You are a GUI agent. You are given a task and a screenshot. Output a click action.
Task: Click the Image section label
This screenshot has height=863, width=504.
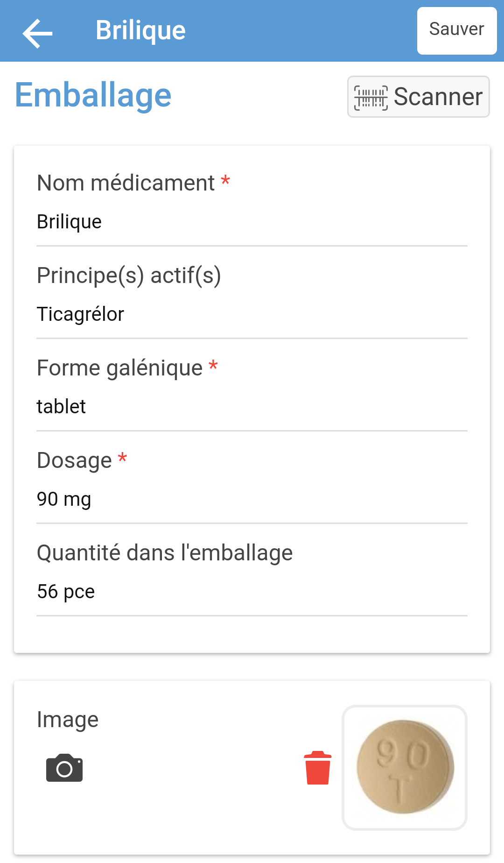point(68,720)
